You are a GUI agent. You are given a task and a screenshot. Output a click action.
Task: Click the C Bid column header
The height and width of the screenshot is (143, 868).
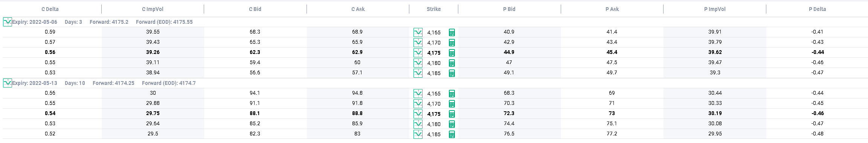pyautogui.click(x=255, y=9)
